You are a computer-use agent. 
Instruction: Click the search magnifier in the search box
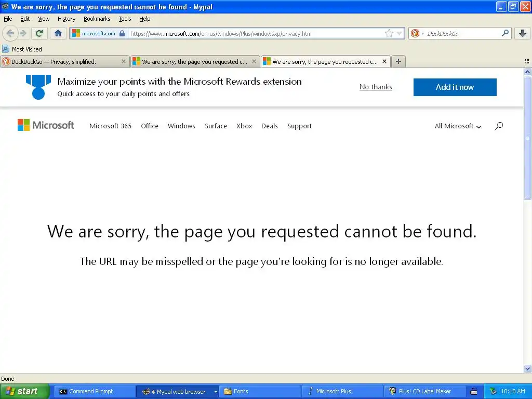click(505, 33)
